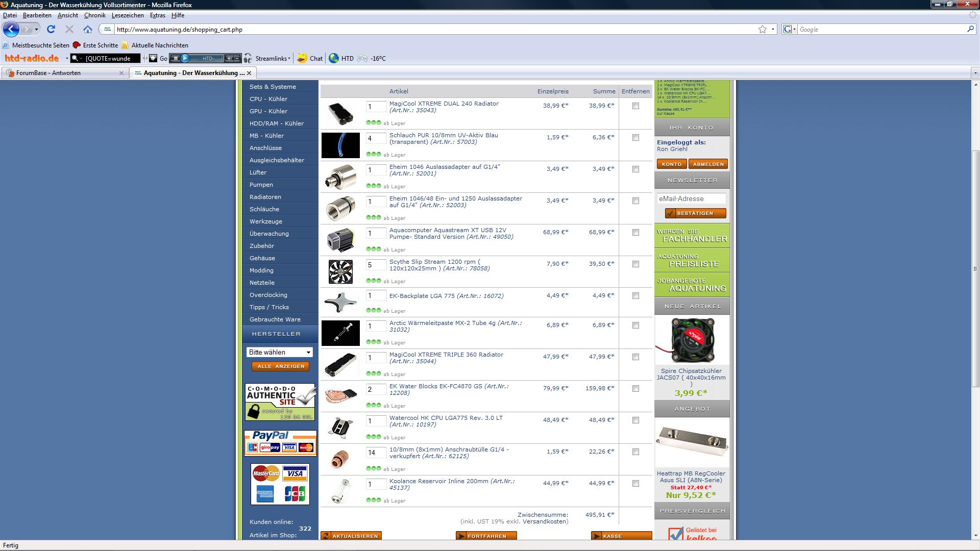Click the Aktualisieren cart update button

point(351,536)
